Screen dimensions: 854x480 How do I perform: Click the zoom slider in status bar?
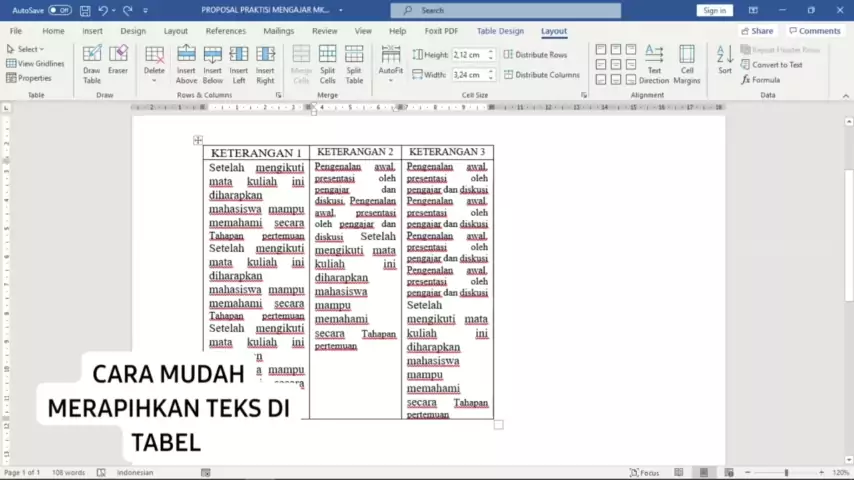coord(786,472)
